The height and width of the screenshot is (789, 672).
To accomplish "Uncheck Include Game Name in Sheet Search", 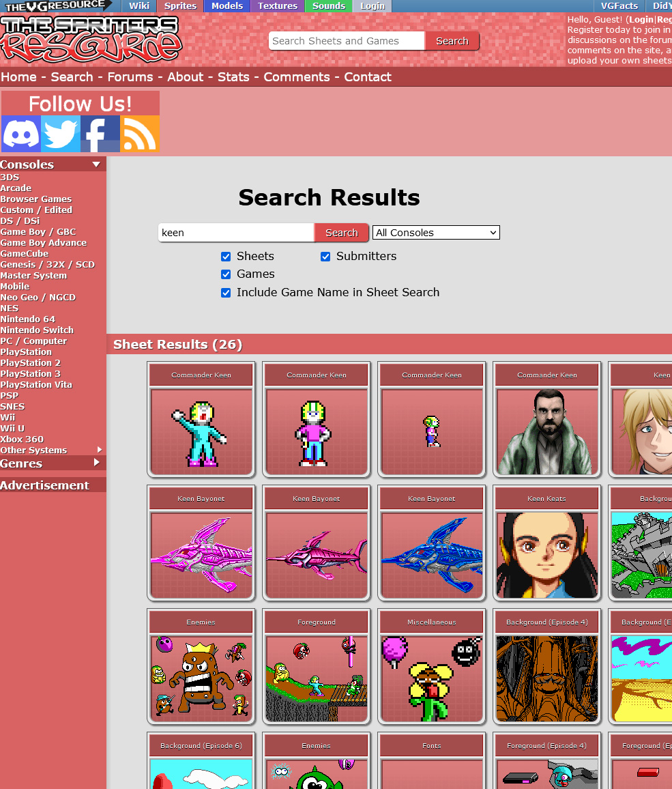I will pos(226,293).
